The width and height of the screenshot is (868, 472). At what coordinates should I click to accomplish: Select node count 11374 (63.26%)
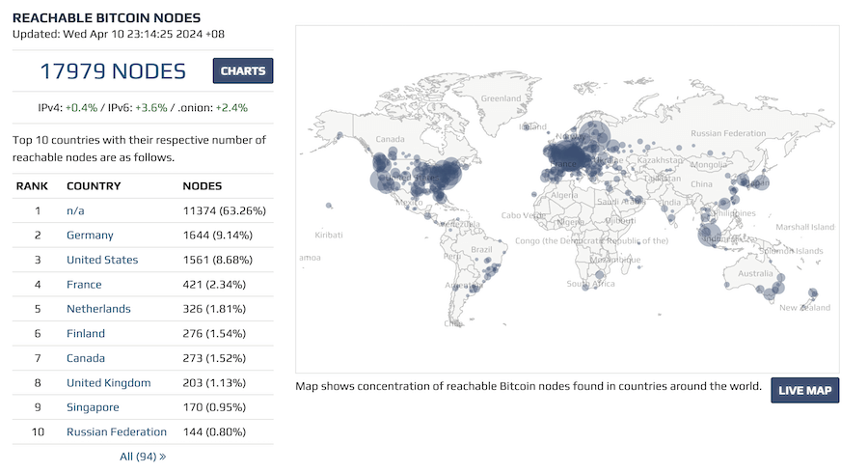(x=224, y=210)
